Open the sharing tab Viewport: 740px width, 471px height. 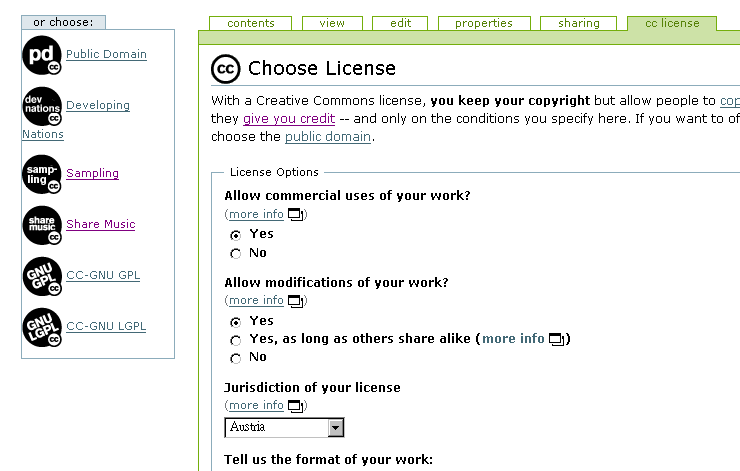[579, 23]
